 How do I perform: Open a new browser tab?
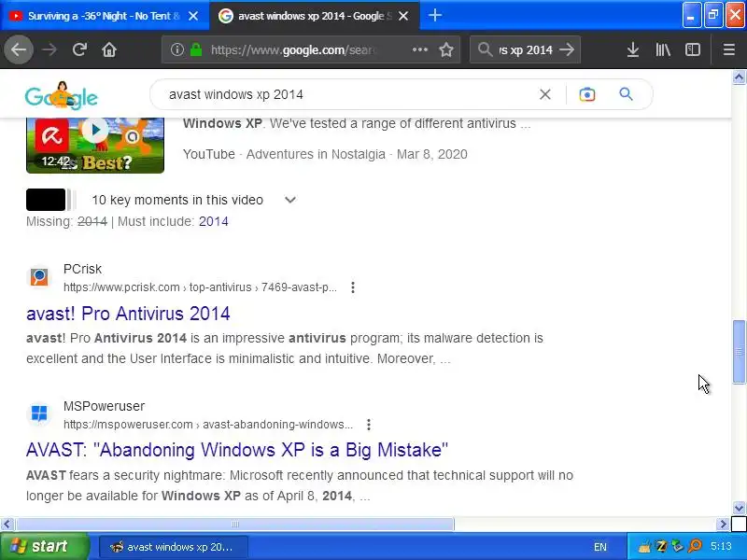coord(434,15)
